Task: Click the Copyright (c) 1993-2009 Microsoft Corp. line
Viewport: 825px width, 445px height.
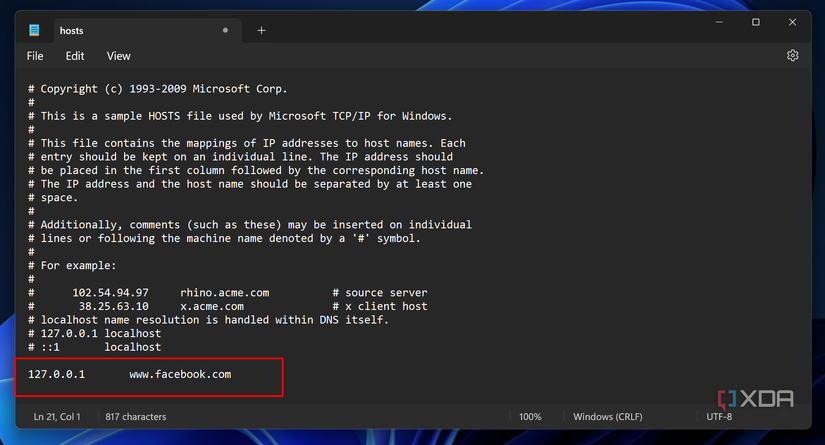Action: tap(157, 89)
